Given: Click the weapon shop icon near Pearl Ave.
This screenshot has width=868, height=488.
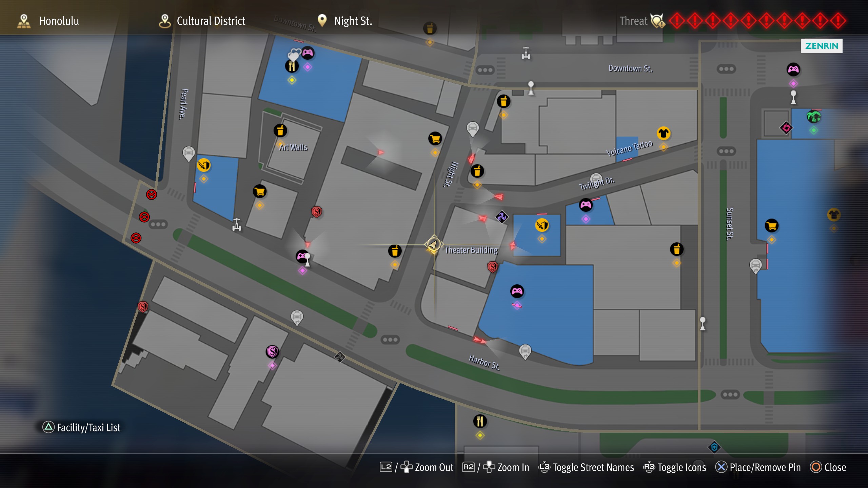Looking at the screenshot, I should click(204, 165).
